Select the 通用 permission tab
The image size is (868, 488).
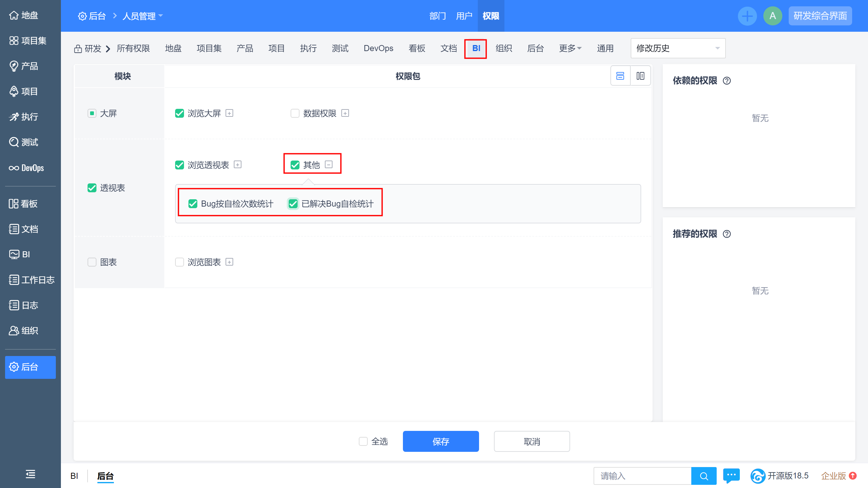click(x=605, y=48)
